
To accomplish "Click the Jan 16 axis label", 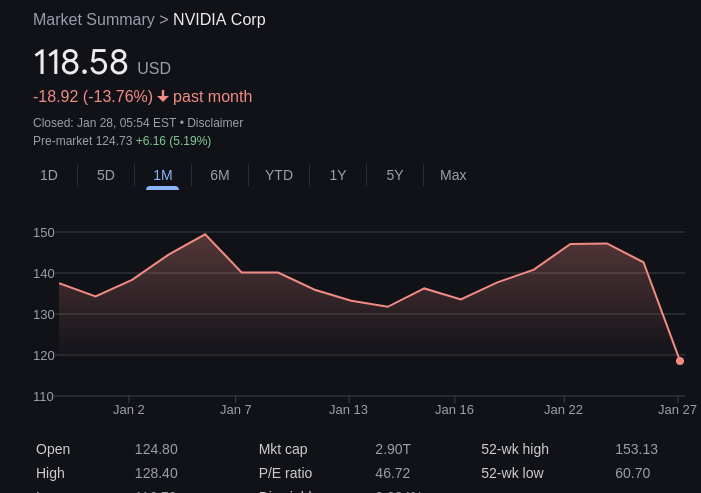I will click(454, 410).
